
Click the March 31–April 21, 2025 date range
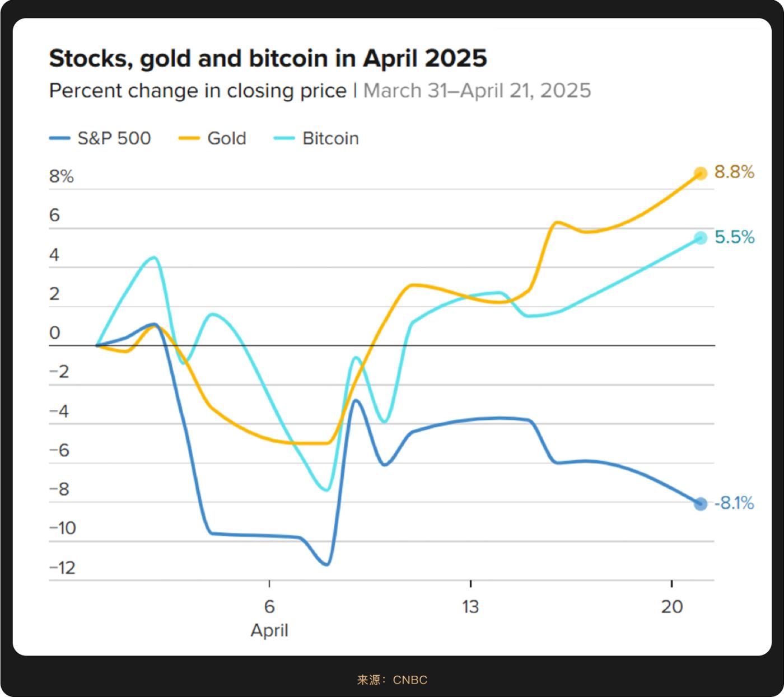click(477, 91)
